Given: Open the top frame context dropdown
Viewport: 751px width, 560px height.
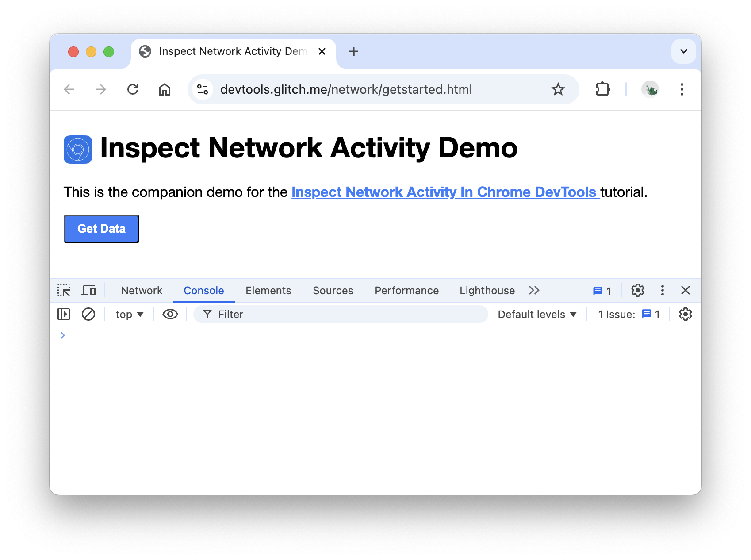Looking at the screenshot, I should (x=128, y=314).
